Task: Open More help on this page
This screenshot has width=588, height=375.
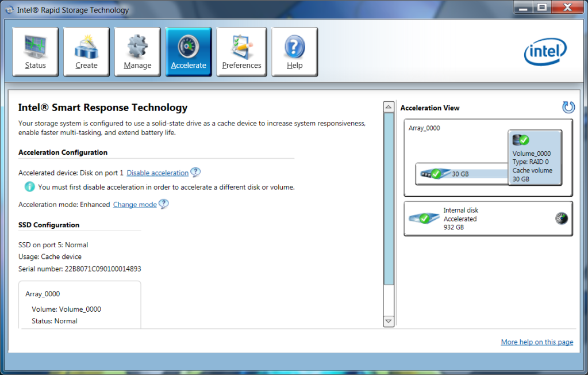Action: pos(537,342)
